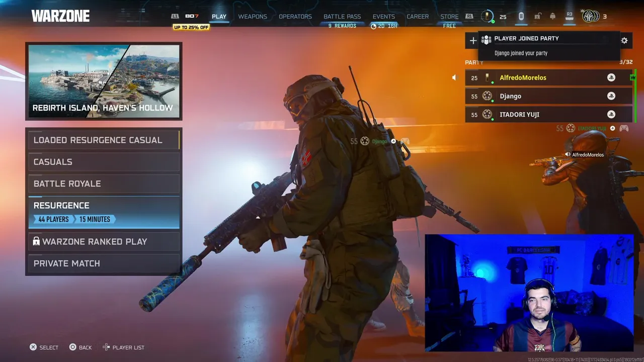Click the Prestige emblem on Django row
Viewport: 644px width, 362px height.
tap(487, 96)
